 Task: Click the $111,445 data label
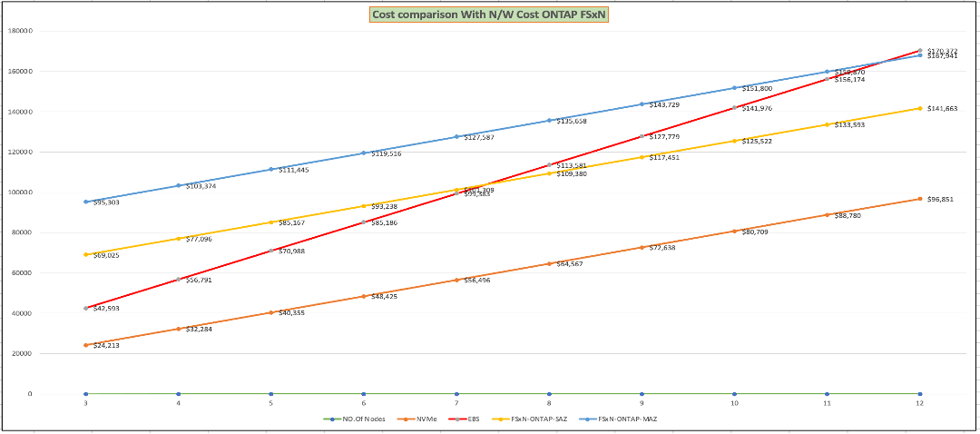(292, 170)
